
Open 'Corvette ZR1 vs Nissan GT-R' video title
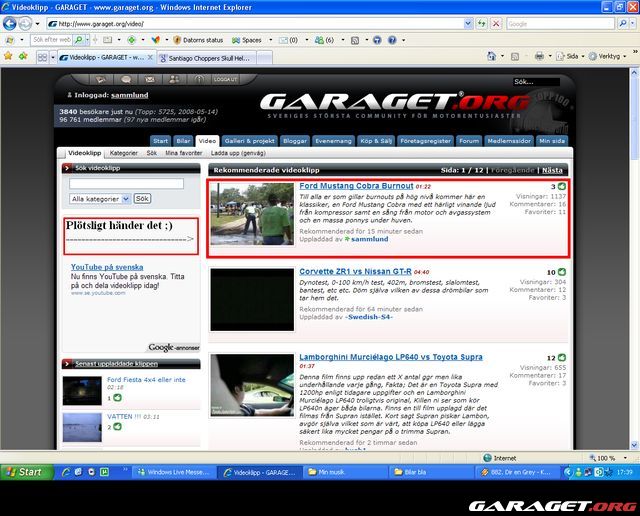[x=355, y=271]
